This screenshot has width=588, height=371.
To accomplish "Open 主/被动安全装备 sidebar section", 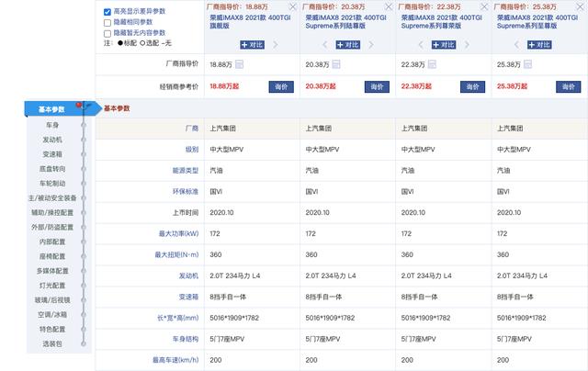I will tap(52, 197).
